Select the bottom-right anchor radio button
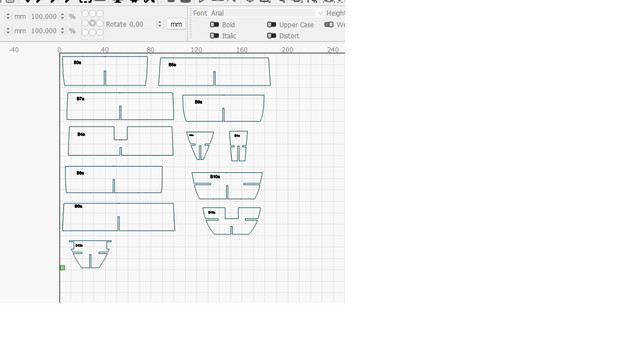The image size is (640, 360). (100, 32)
